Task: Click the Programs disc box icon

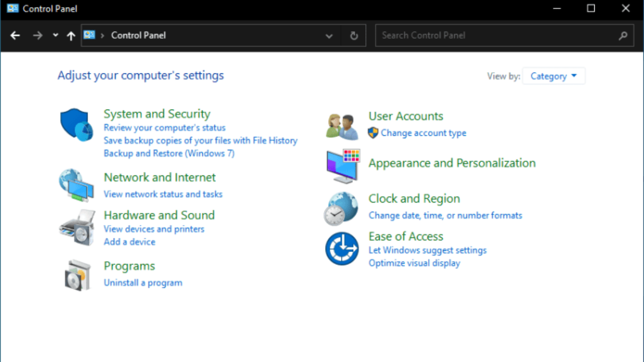Action: pos(77,275)
